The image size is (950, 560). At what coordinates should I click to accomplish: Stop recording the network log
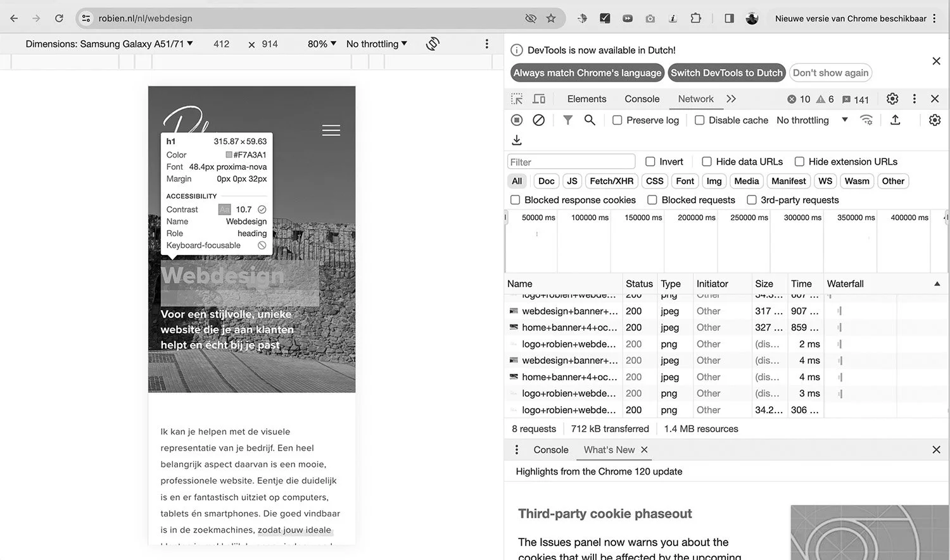pos(517,120)
